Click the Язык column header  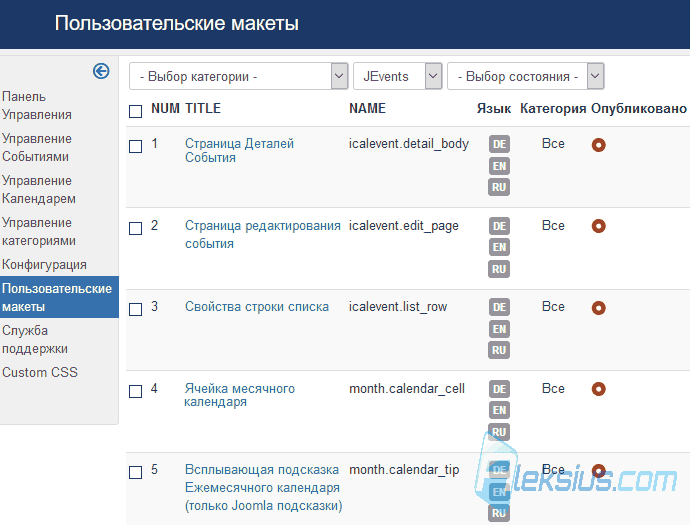pos(494,109)
